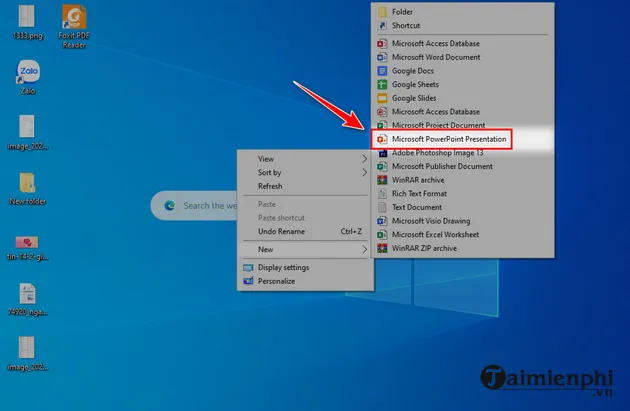The height and width of the screenshot is (411, 630).
Task: Open the 1333.png desktop file
Action: point(27,22)
